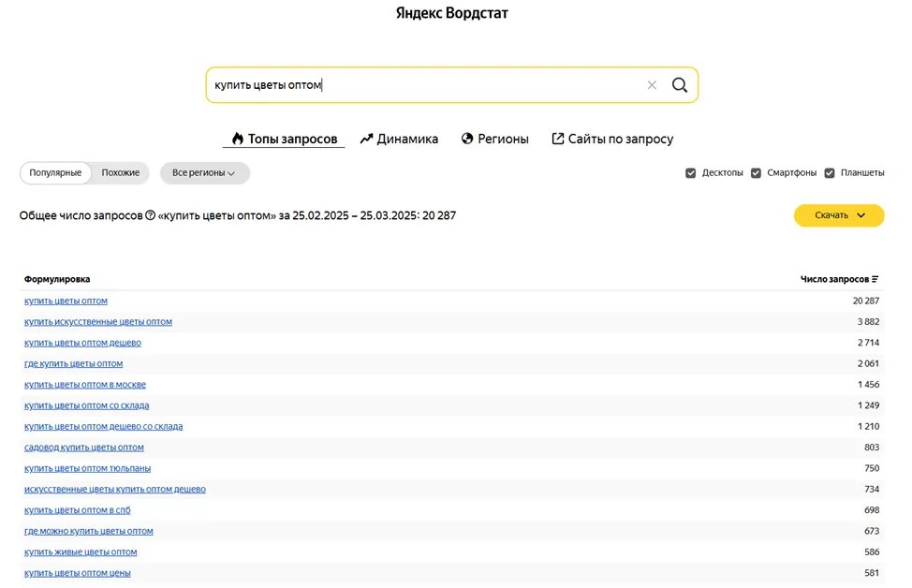Open the link купить цветы оптом в москве
The height and width of the screenshot is (588, 912).
(x=85, y=385)
